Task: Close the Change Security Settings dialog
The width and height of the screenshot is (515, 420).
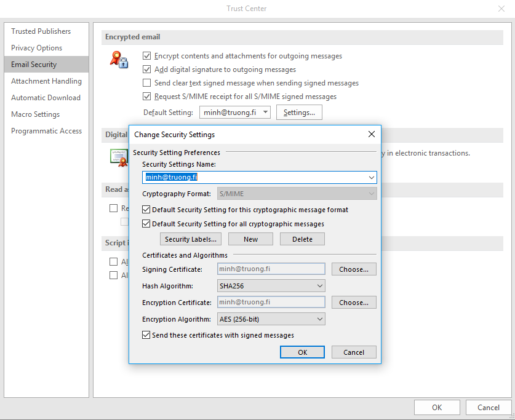Action: 371,134
